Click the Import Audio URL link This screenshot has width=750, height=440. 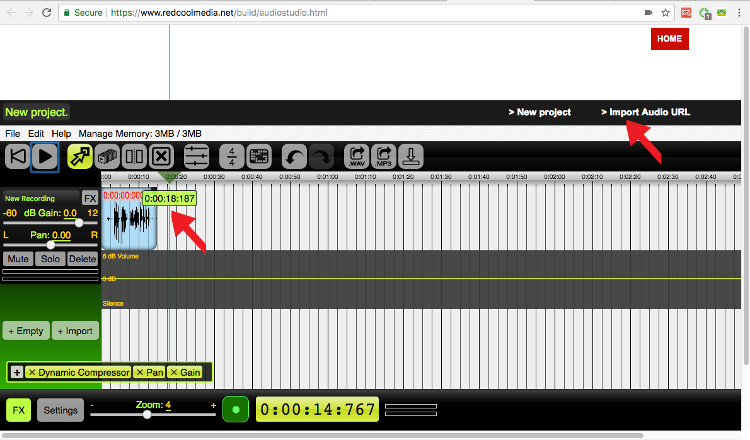pyautogui.click(x=646, y=112)
